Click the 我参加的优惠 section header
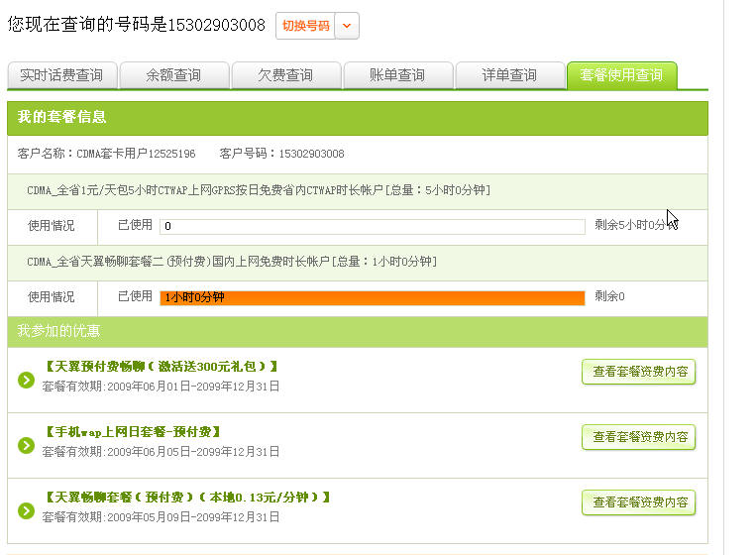Screen dimensions: 756x555 click(x=59, y=331)
